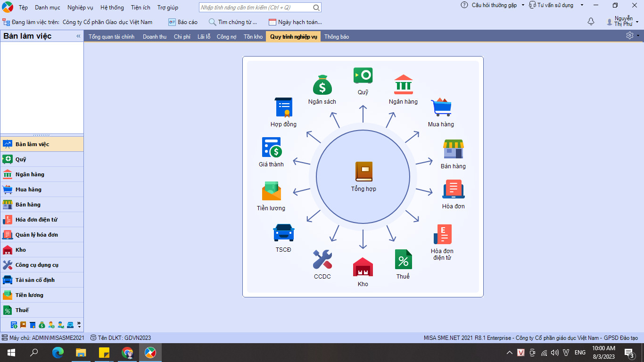Image resolution: width=644 pixels, height=362 pixels.
Task: Click Ngày hạch toán toolbar button
Action: click(x=295, y=22)
